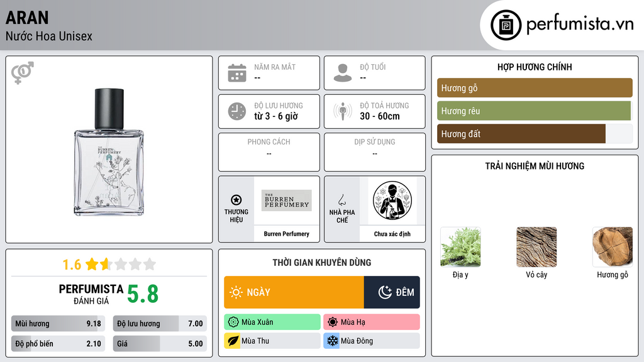Image resolution: width=644 pixels, height=362 pixels.
Task: Click the Aran perfume bottle image
Action: pyautogui.click(x=109, y=152)
